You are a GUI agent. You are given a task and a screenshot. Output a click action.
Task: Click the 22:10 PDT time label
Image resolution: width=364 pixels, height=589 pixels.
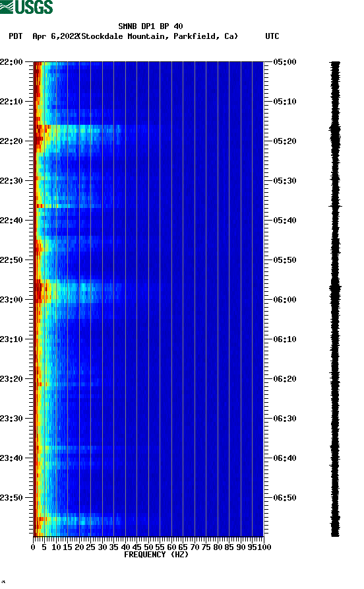click(x=11, y=102)
